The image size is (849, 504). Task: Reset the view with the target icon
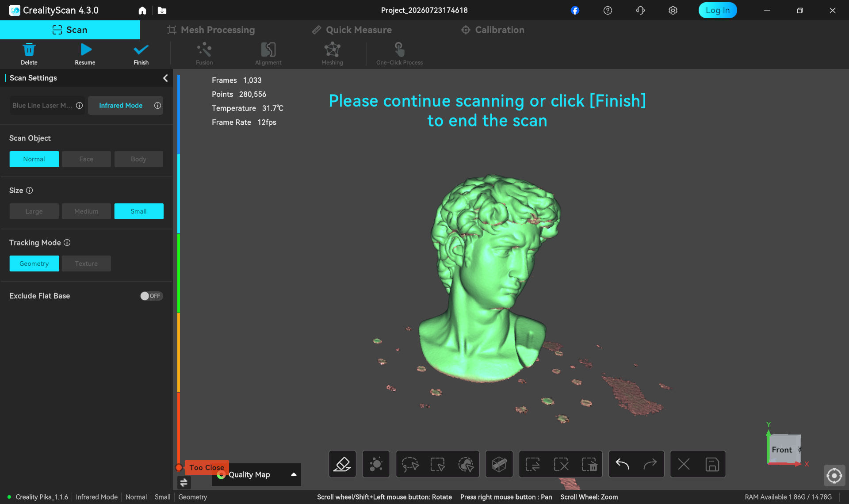[x=834, y=476]
